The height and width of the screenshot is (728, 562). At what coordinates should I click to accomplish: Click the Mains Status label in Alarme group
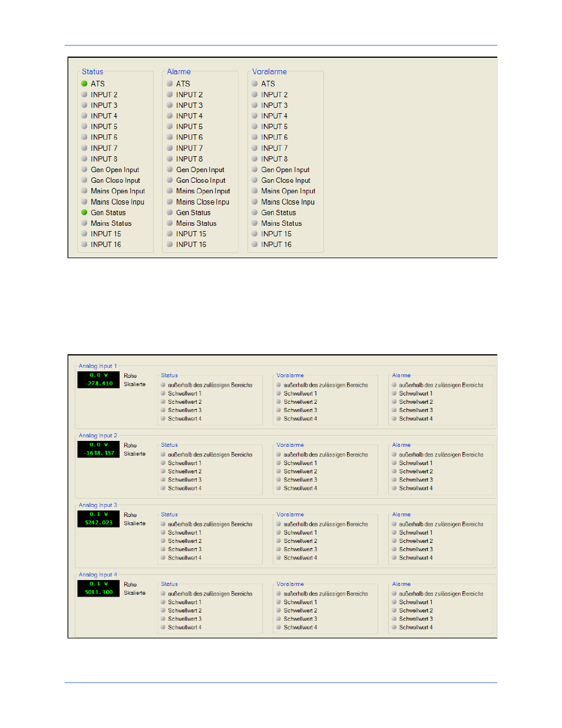[196, 223]
